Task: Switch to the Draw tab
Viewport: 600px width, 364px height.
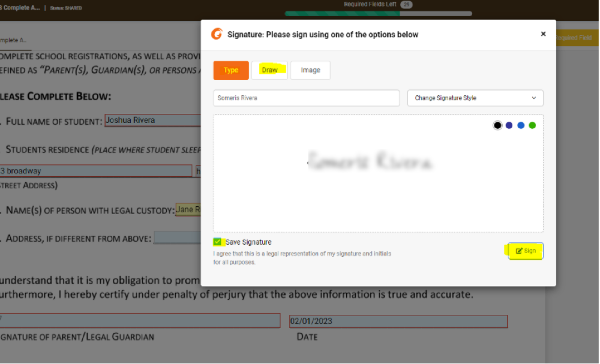Action: [x=269, y=70]
